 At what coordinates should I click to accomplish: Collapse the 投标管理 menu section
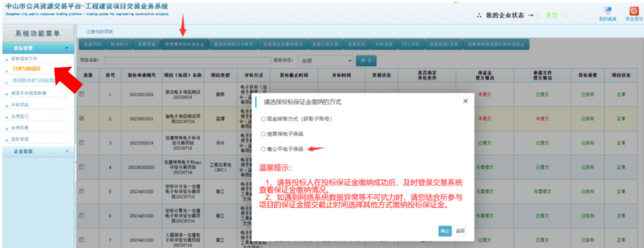(x=37, y=48)
